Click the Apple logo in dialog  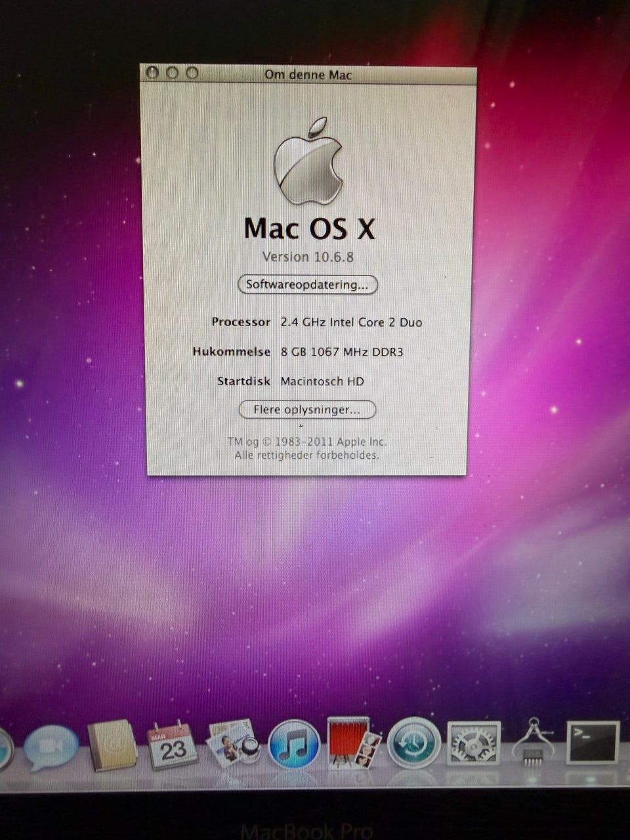(x=308, y=161)
